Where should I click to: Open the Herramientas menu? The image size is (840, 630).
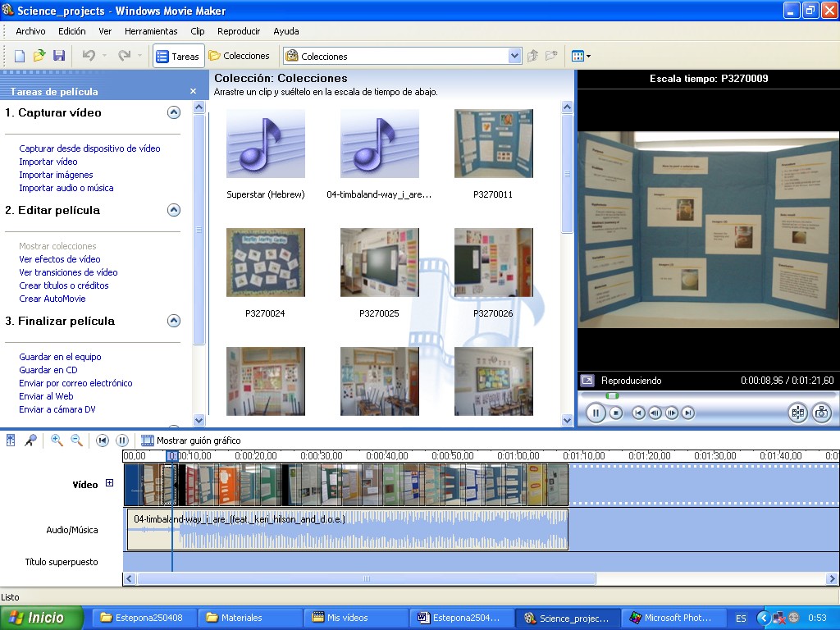[x=151, y=31]
